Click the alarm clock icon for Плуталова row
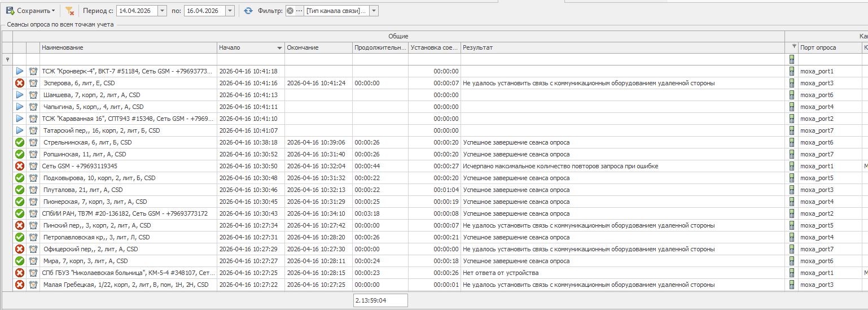This screenshot has width=868, height=310. coord(33,190)
